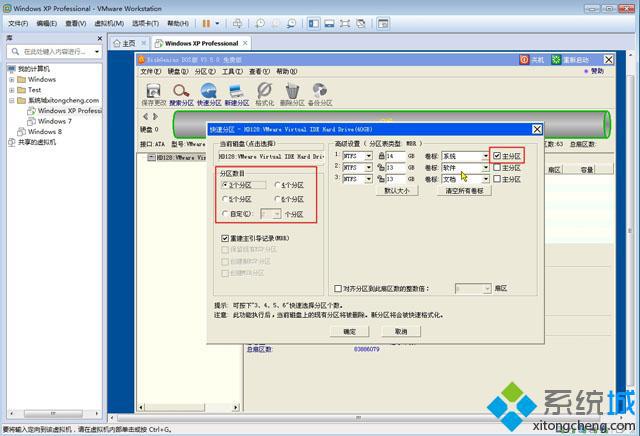Screen dimensions: 640x436
Task: Click the 搜索分区 search partition icon
Action: point(181,90)
